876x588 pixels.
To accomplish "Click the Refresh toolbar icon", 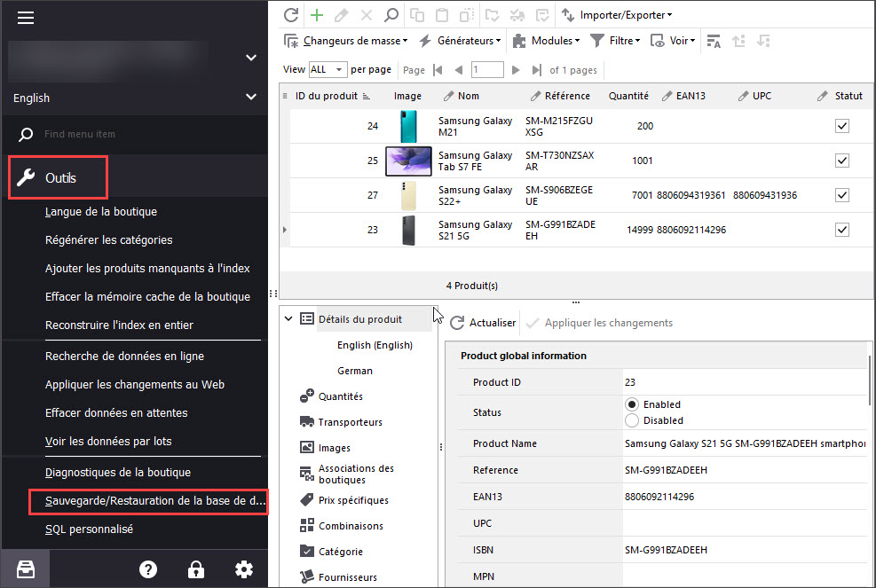I will click(291, 15).
